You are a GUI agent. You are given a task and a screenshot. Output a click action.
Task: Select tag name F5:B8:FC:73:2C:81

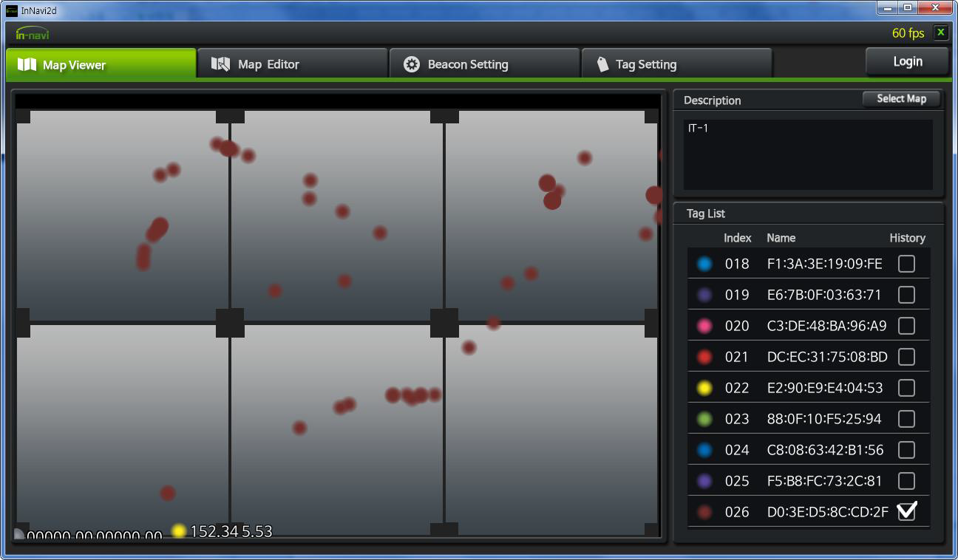(x=825, y=481)
